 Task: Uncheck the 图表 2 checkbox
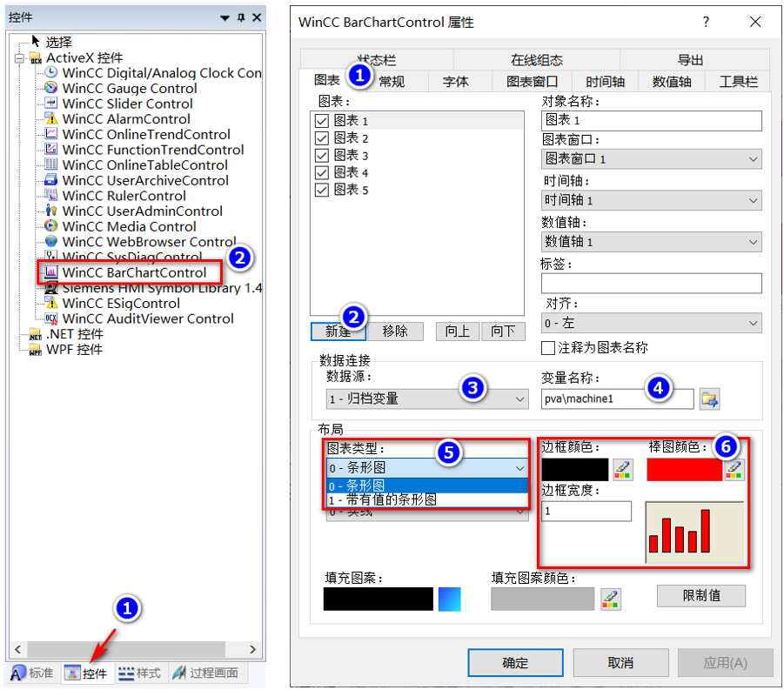point(321,138)
